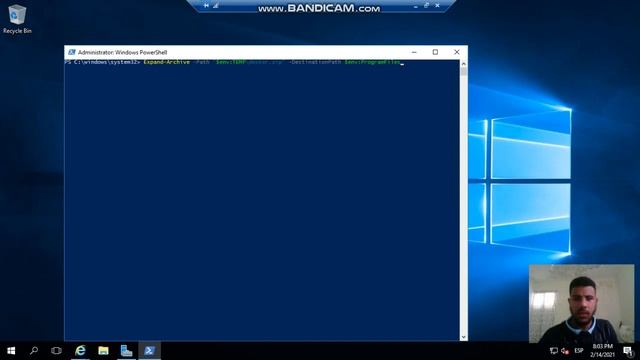Open Server Manager from taskbar
Screen dimensions: 640x360
[x=127, y=351]
